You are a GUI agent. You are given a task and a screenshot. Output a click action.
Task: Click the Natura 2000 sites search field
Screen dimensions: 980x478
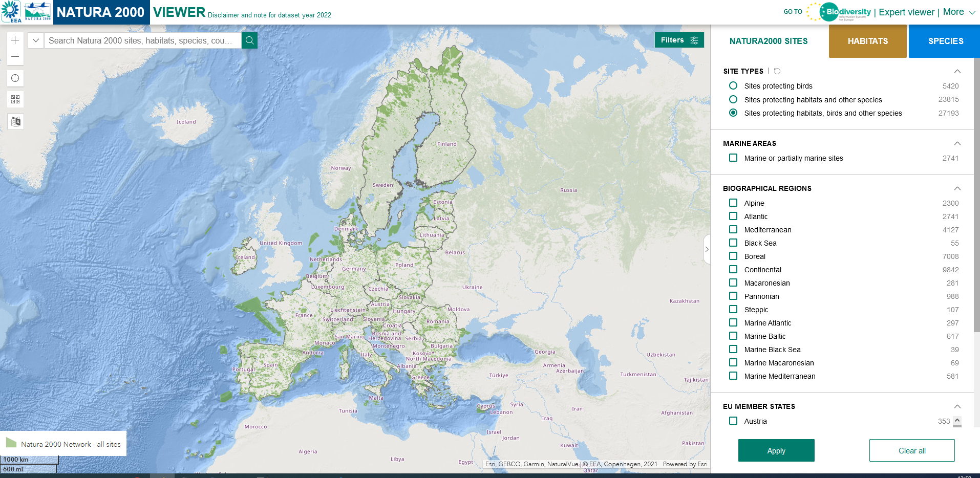pyautogui.click(x=142, y=40)
